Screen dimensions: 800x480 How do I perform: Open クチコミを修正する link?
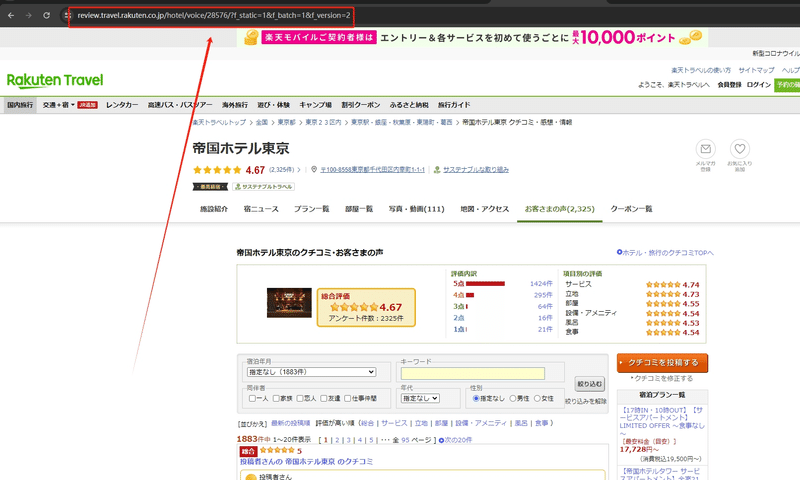coord(662,378)
